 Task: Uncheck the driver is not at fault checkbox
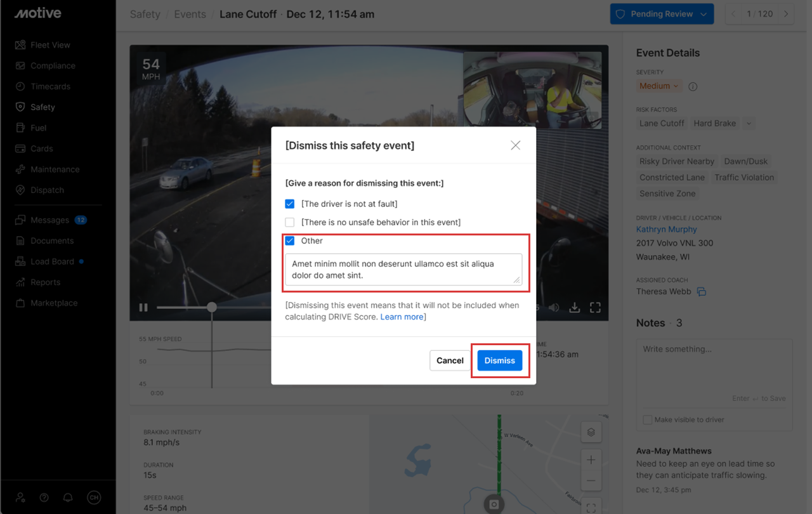click(x=290, y=204)
